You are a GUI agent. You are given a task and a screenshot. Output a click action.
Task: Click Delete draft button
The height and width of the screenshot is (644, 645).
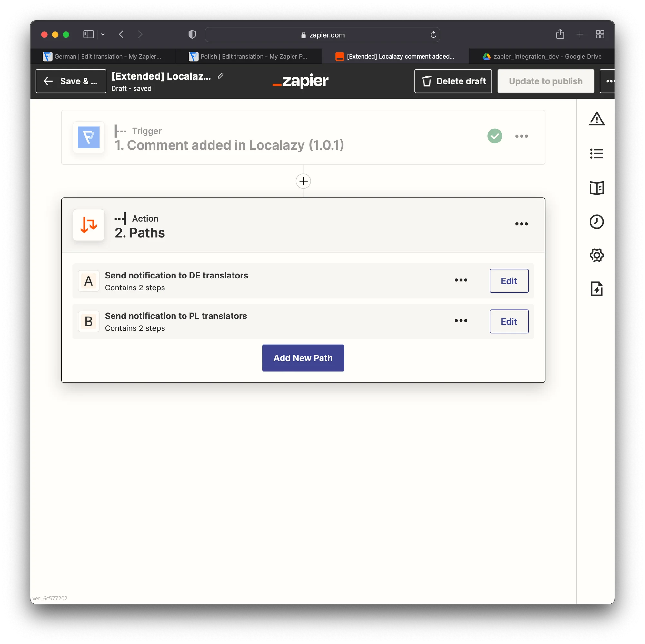(453, 81)
